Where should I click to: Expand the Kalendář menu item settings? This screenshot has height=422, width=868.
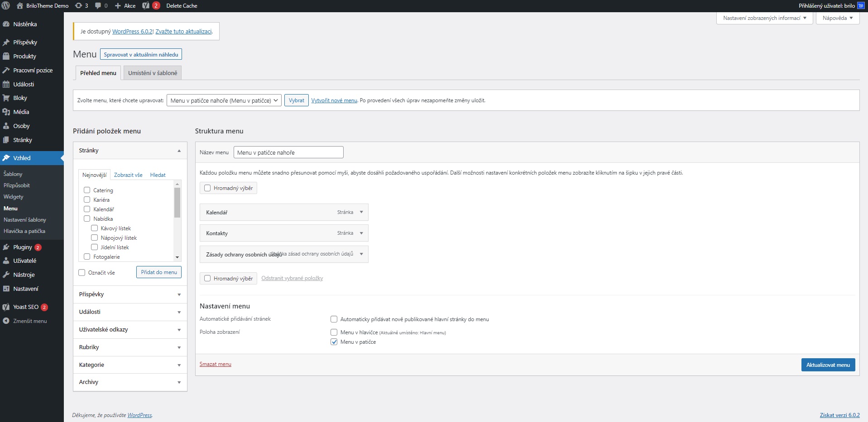click(361, 212)
